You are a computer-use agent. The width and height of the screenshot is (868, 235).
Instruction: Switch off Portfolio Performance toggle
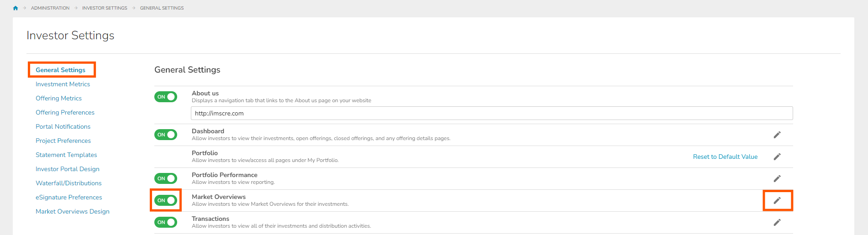pyautogui.click(x=166, y=178)
